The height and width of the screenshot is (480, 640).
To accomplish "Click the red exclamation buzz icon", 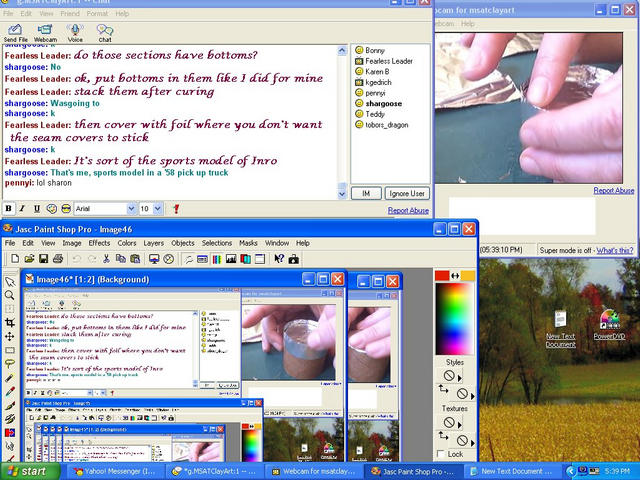I will (176, 209).
